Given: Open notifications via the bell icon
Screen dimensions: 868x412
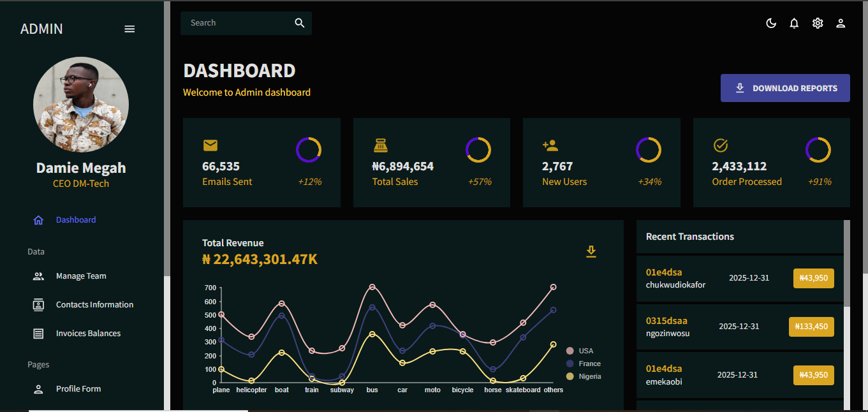Looking at the screenshot, I should pyautogui.click(x=794, y=23).
